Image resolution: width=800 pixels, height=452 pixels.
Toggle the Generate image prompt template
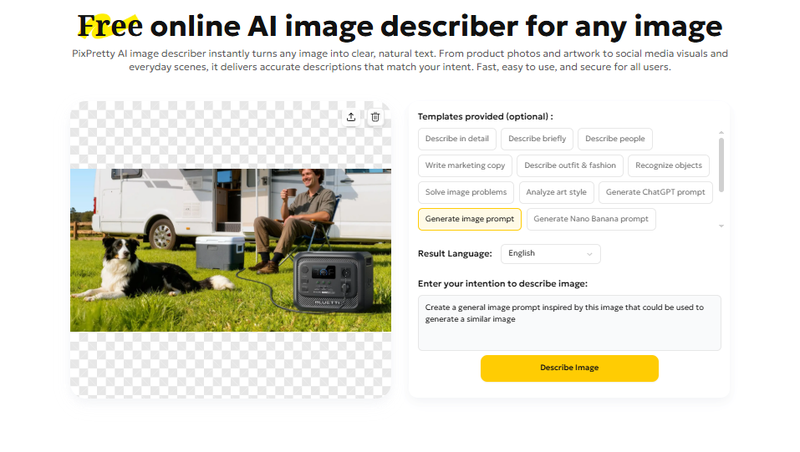[470, 219]
